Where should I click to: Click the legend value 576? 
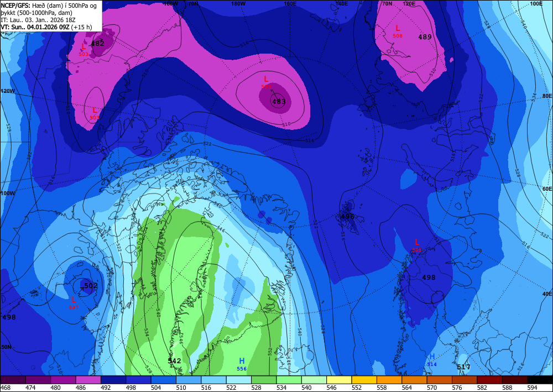point(457,388)
